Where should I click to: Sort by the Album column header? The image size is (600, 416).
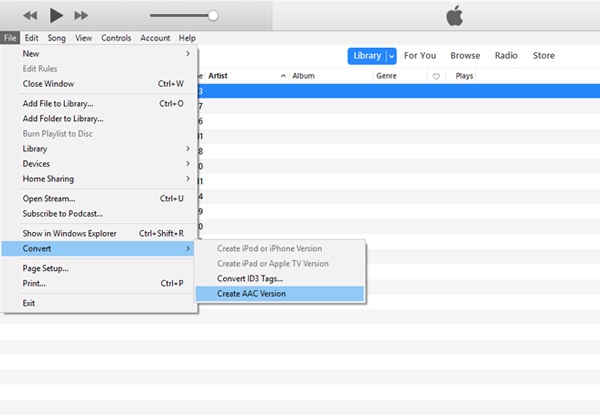click(x=331, y=76)
